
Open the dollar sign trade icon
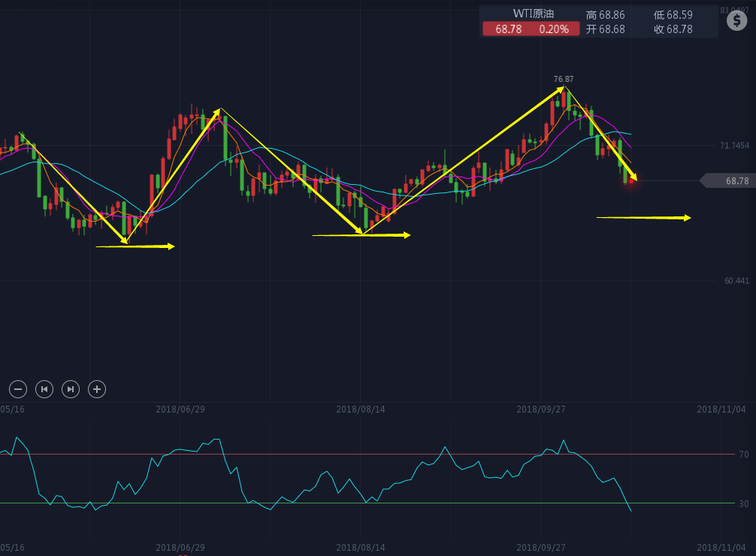tap(737, 20)
